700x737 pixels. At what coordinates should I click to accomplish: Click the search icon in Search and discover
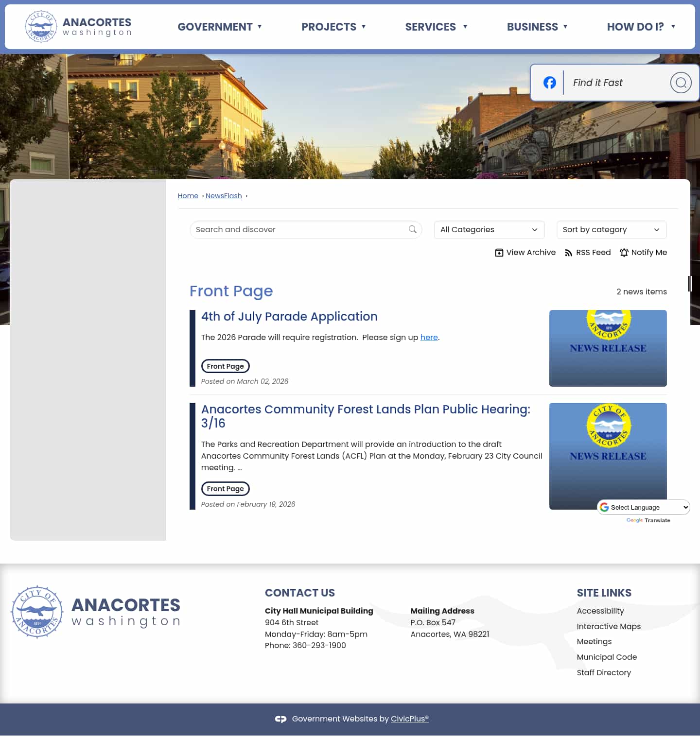point(412,229)
